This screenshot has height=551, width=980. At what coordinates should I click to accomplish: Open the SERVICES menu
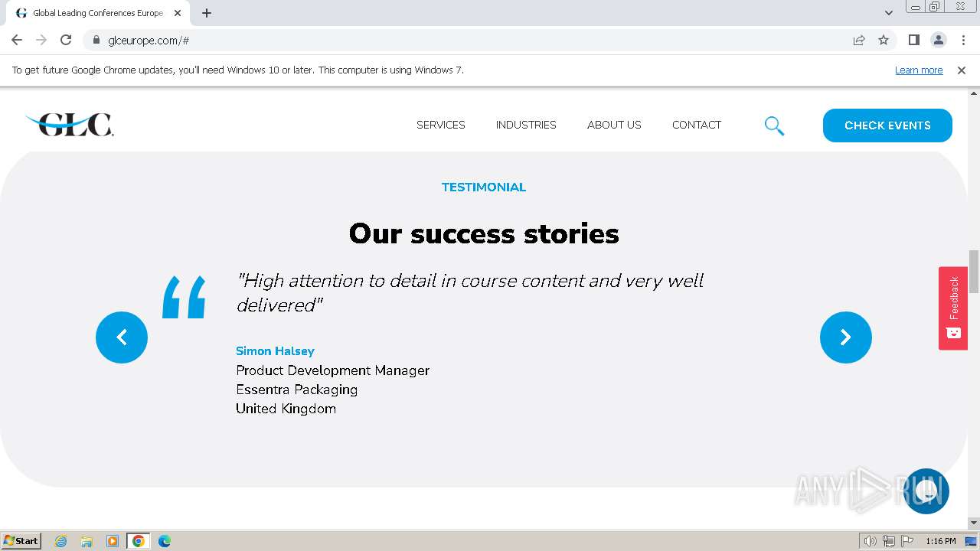pos(441,125)
